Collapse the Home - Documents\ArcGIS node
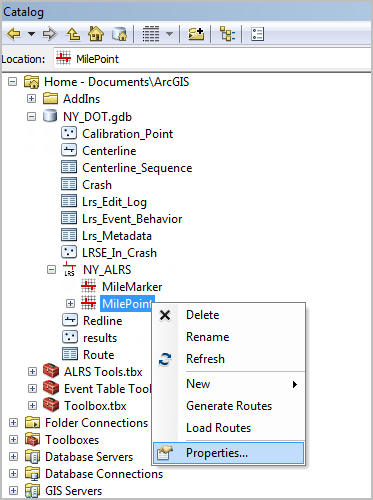373x500 pixels. point(12,82)
